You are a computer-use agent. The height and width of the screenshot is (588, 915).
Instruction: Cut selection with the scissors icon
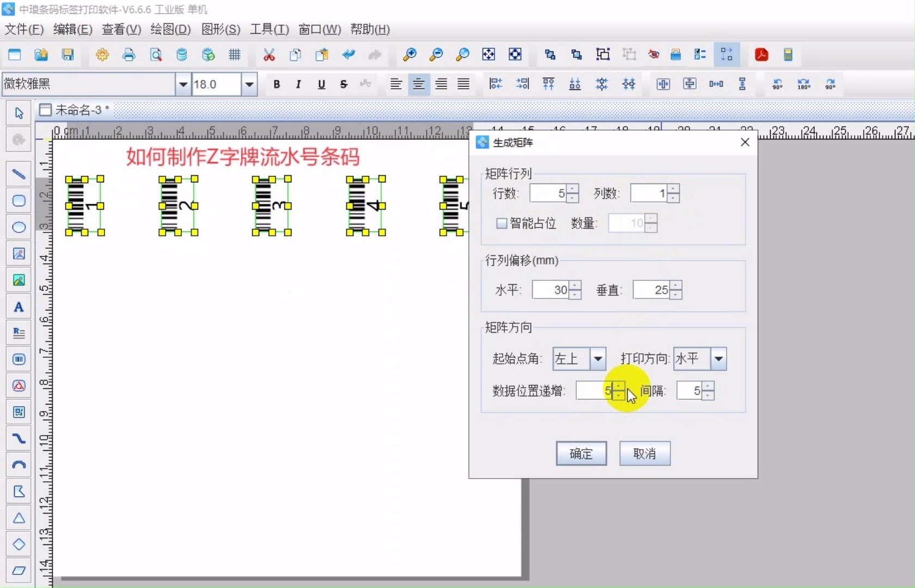[x=269, y=54]
